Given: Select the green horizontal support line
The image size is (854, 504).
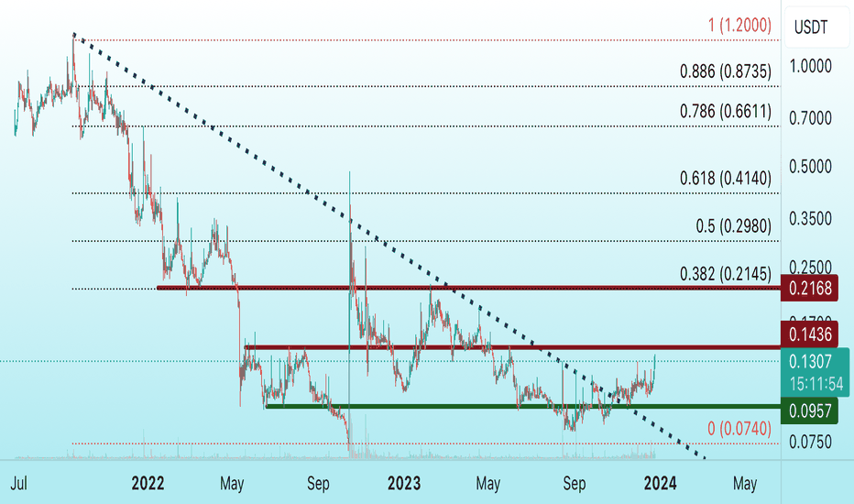Looking at the screenshot, I should 523,406.
